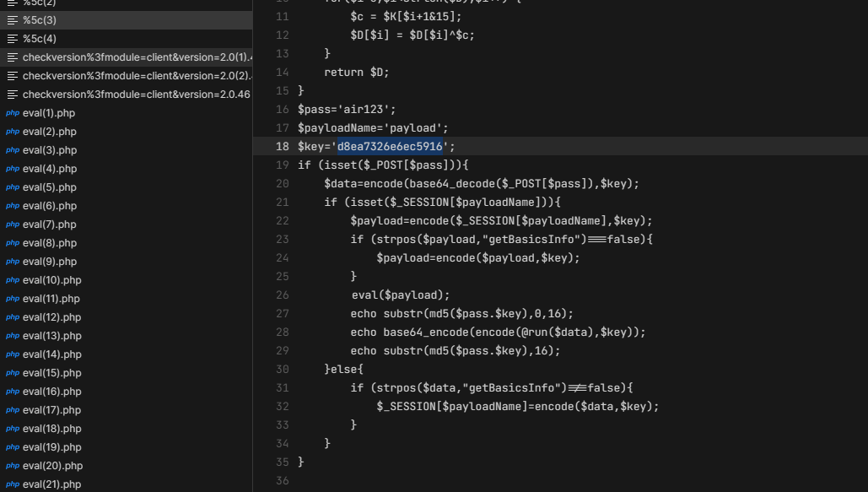Click line number 36 in the gutter
The image size is (868, 492).
tap(283, 480)
